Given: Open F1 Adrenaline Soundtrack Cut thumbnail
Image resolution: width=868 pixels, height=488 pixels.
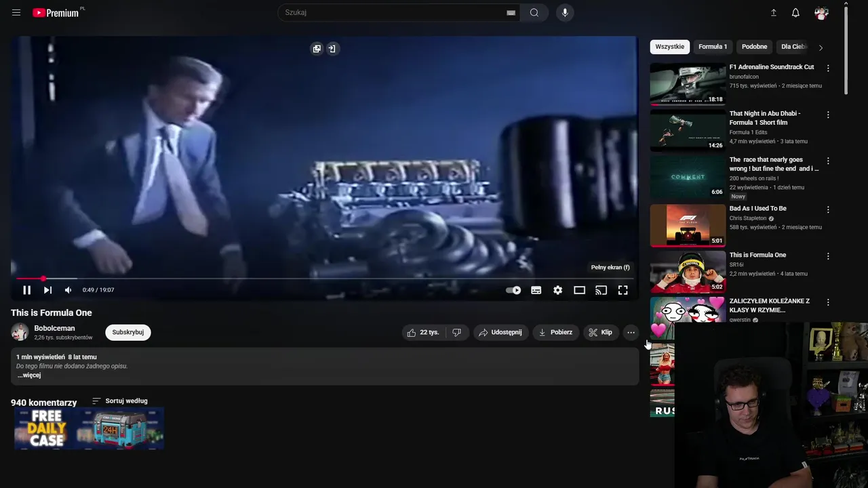Looking at the screenshot, I should tap(688, 84).
